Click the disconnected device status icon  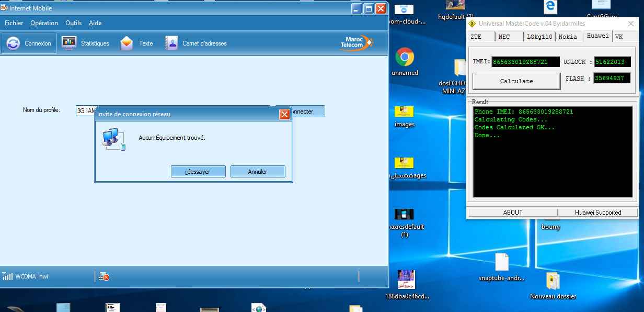[103, 276]
